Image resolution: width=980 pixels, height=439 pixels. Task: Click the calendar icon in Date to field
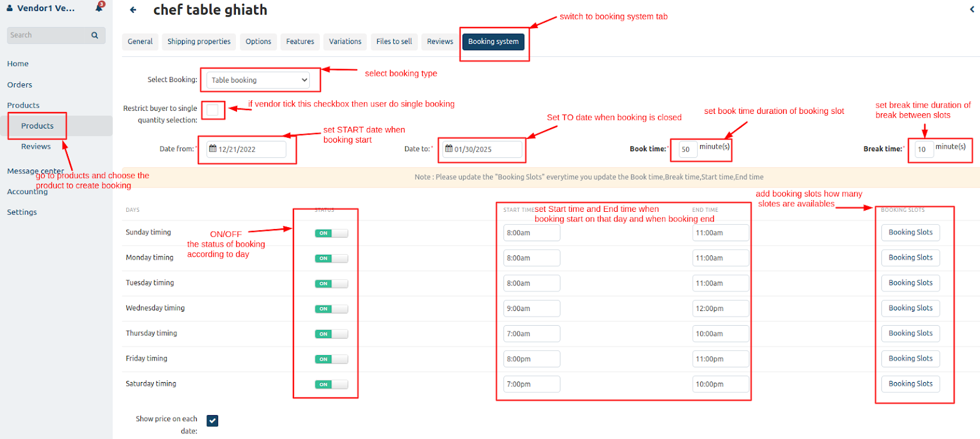pos(449,149)
